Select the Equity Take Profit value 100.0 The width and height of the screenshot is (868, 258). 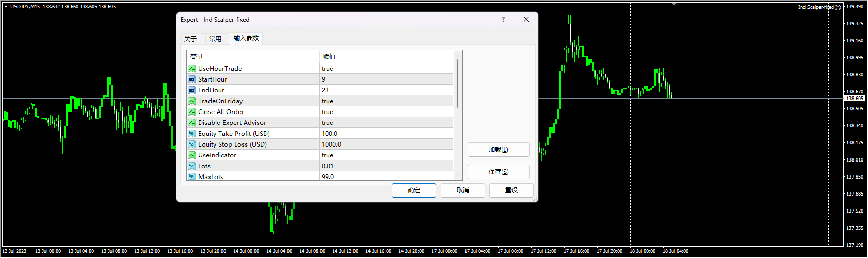[x=330, y=133]
